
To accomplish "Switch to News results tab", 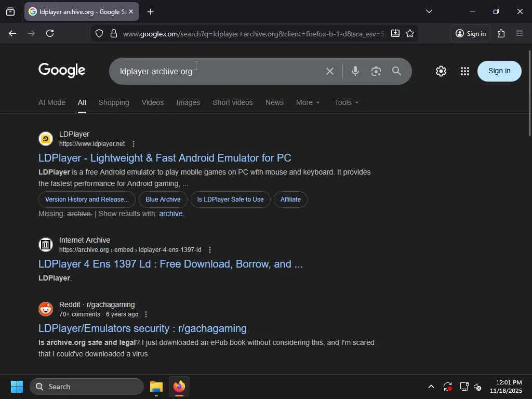I will coord(274,102).
